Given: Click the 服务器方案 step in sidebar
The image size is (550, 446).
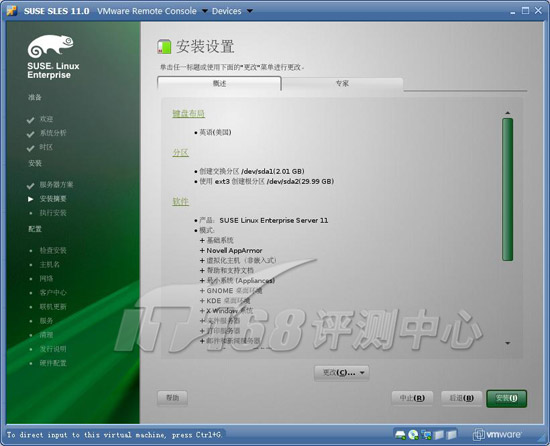Looking at the screenshot, I should pyautogui.click(x=56, y=184).
